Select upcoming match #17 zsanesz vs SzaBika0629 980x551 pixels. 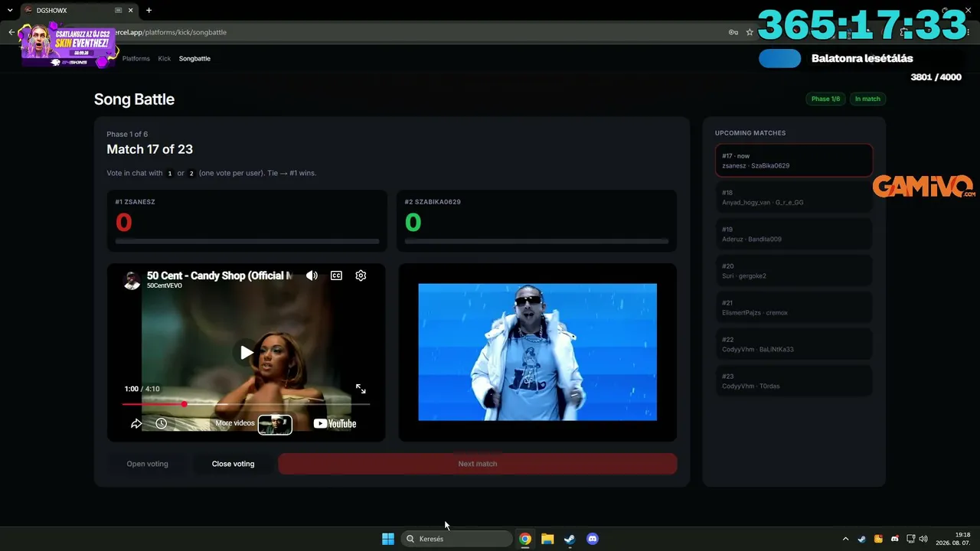click(794, 160)
